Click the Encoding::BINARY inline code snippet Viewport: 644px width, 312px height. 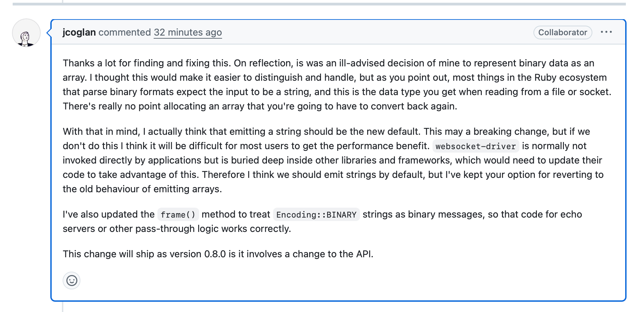pyautogui.click(x=316, y=214)
